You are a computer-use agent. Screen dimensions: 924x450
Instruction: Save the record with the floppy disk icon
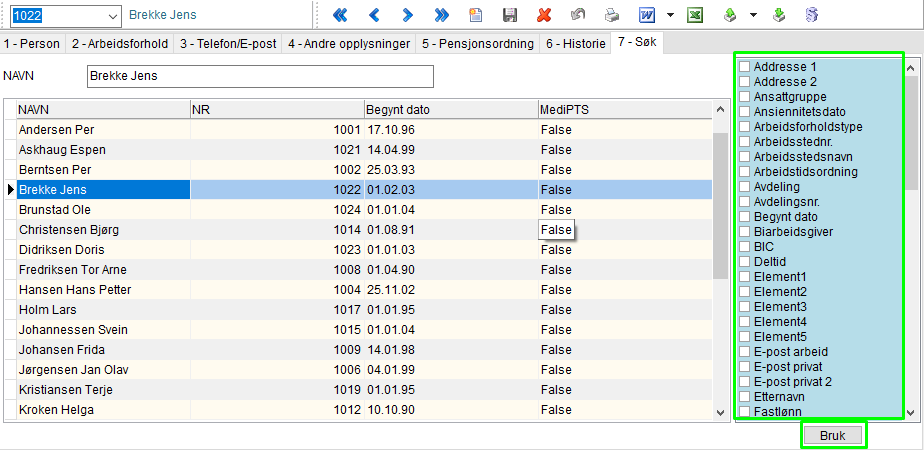click(510, 15)
